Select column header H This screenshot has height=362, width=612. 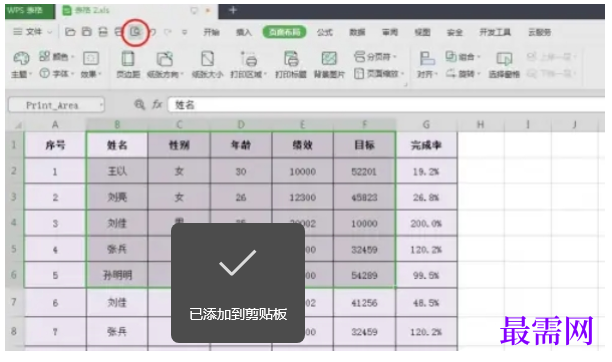point(480,125)
